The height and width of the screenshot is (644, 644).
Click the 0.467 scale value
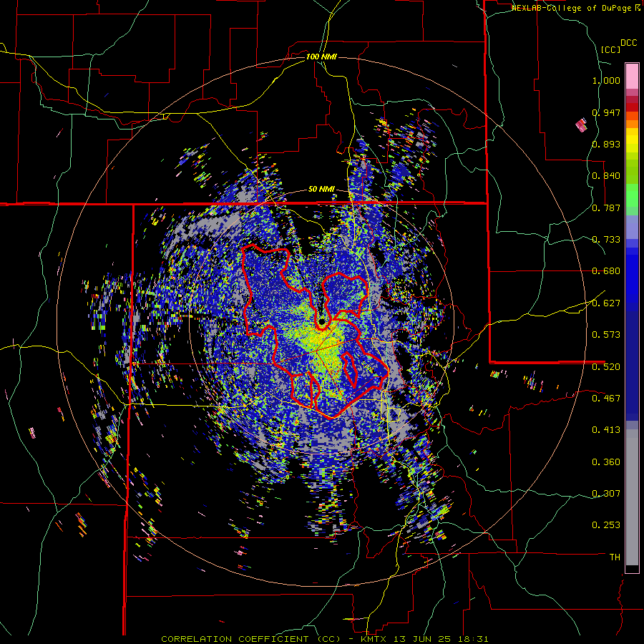click(x=606, y=398)
